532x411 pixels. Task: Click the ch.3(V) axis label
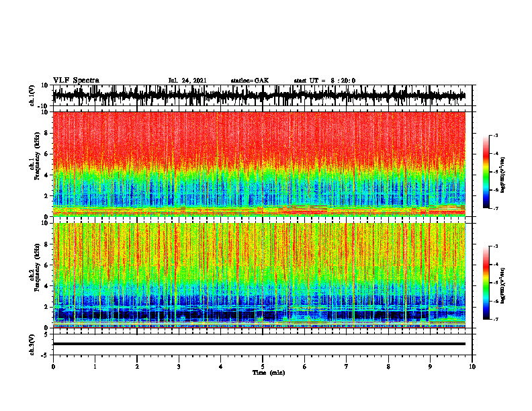pyautogui.click(x=32, y=345)
